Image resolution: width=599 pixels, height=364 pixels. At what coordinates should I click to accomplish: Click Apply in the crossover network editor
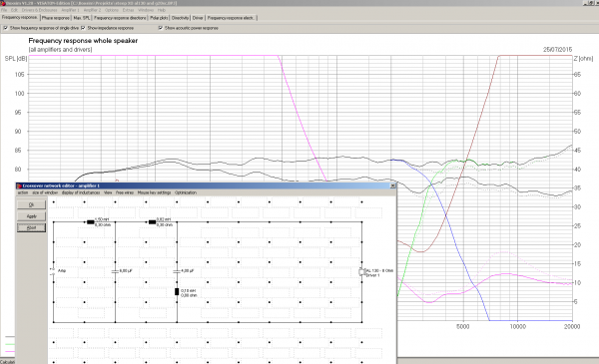pos(31,216)
